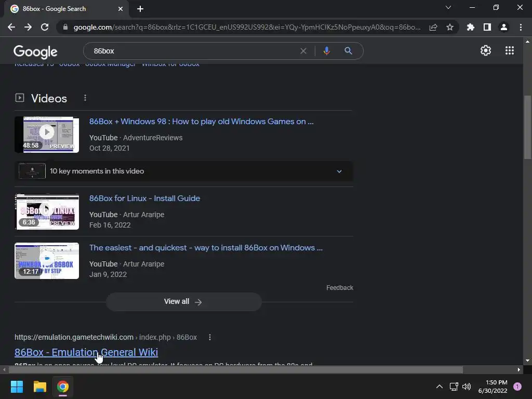This screenshot has width=532, height=399.
Task: Open Windows Start menu
Action: (17, 387)
